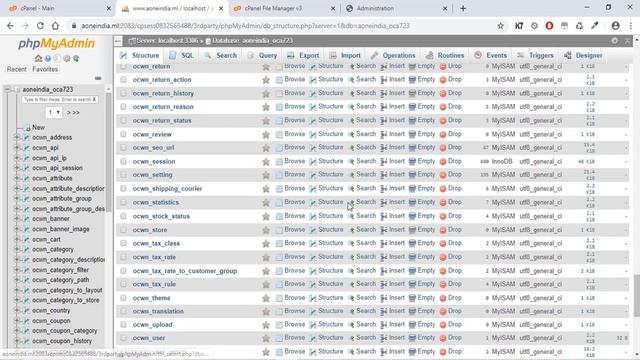Image resolution: width=640 pixels, height=360 pixels.
Task: Tick ocwn_review checkbox
Action: (123, 134)
